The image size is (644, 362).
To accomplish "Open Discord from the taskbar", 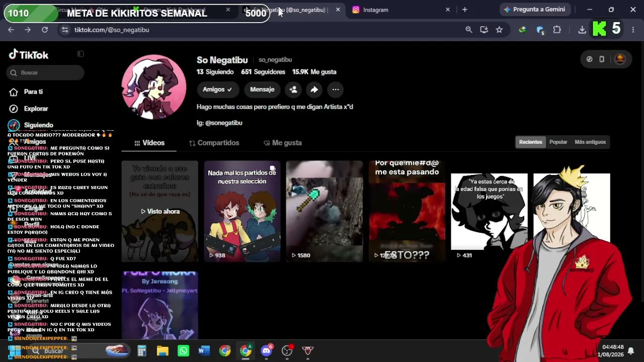I will pyautogui.click(x=267, y=350).
